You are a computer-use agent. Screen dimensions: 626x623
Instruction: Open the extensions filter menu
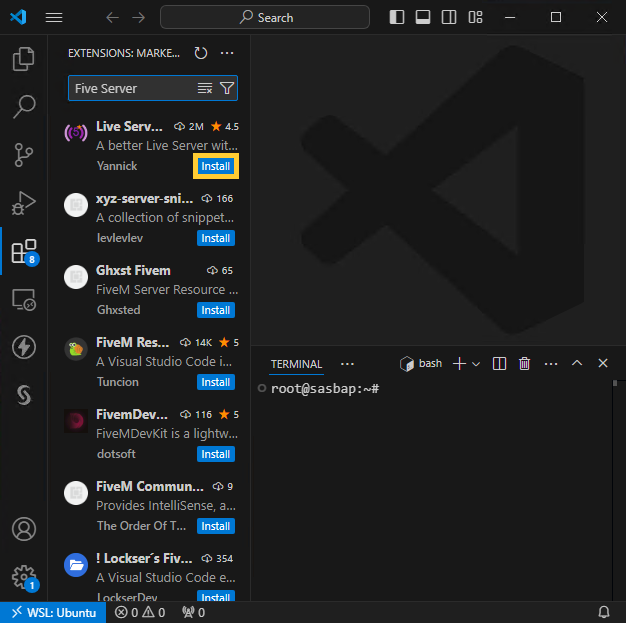tap(227, 88)
